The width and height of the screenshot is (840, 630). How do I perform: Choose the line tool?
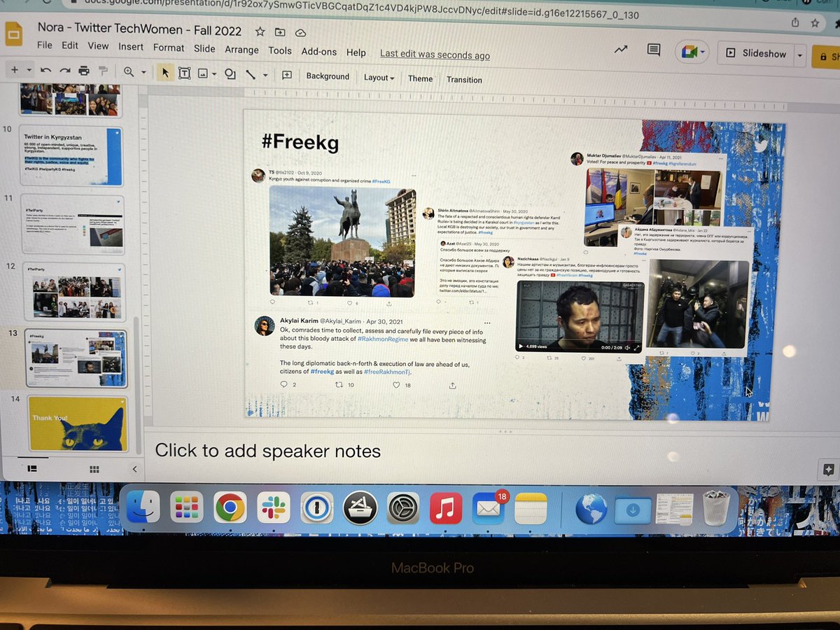tap(250, 74)
